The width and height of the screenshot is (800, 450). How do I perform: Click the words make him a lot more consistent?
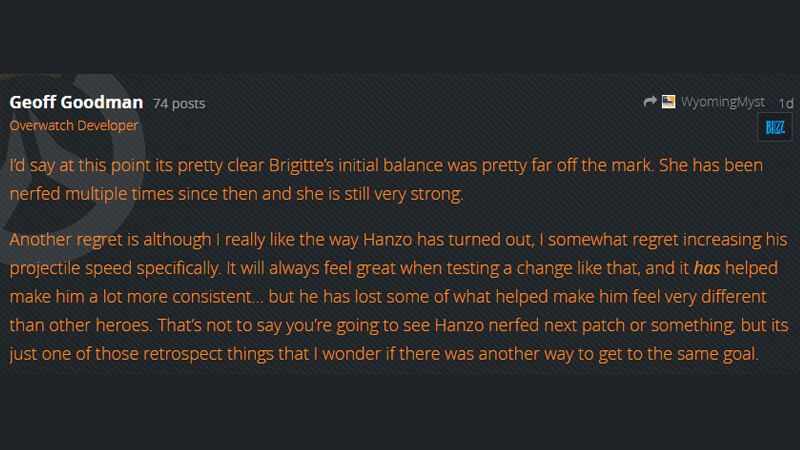point(131,296)
